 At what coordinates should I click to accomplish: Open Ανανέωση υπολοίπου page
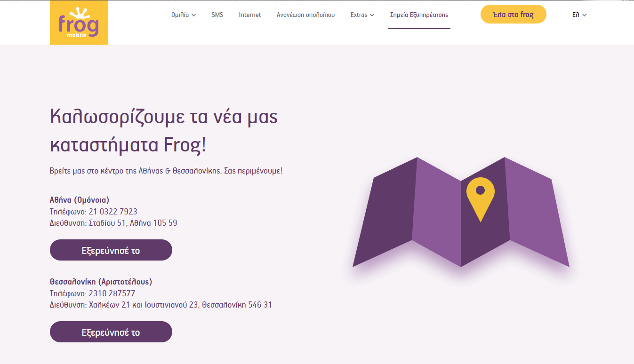pos(305,15)
